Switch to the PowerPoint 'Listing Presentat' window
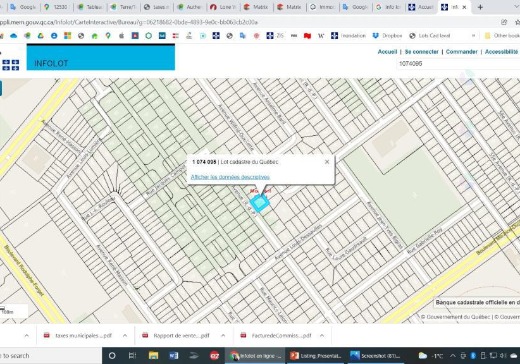 tap(315, 356)
